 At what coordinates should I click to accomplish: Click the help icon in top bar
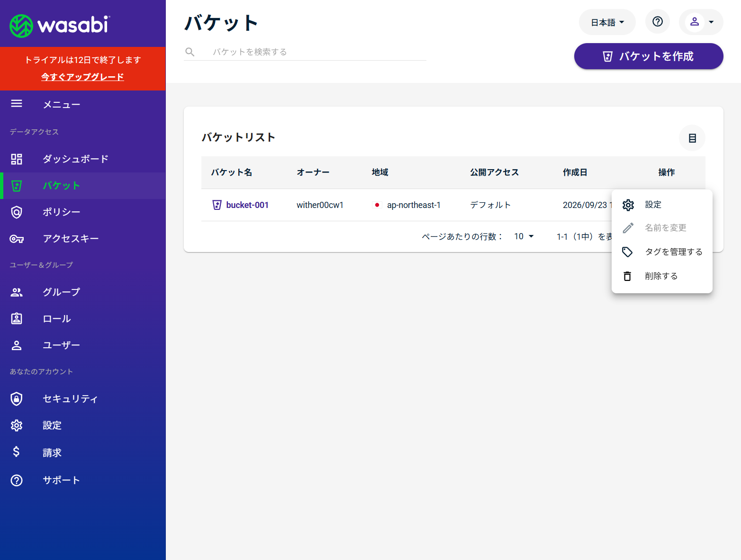click(x=658, y=22)
